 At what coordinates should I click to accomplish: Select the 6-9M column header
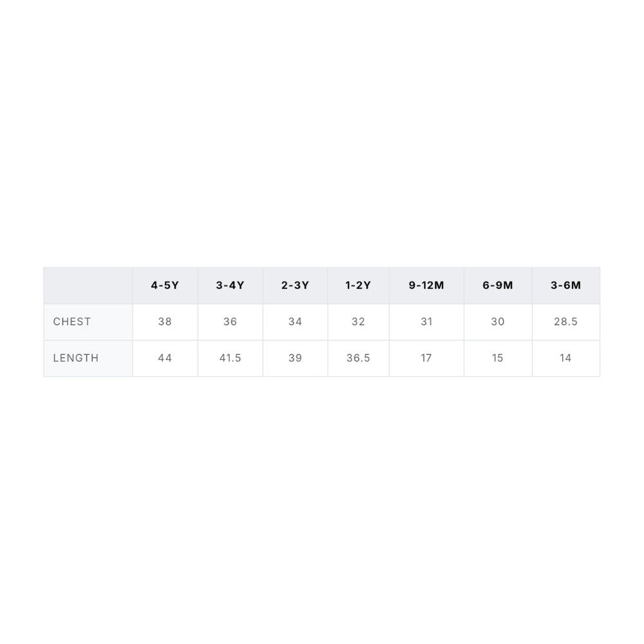click(498, 285)
